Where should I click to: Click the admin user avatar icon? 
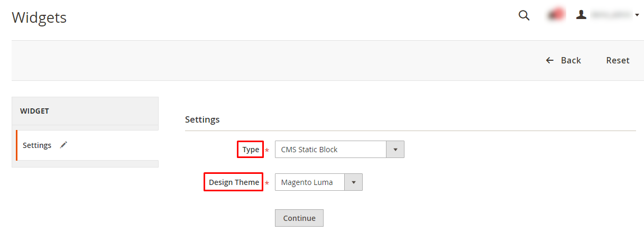(581, 15)
